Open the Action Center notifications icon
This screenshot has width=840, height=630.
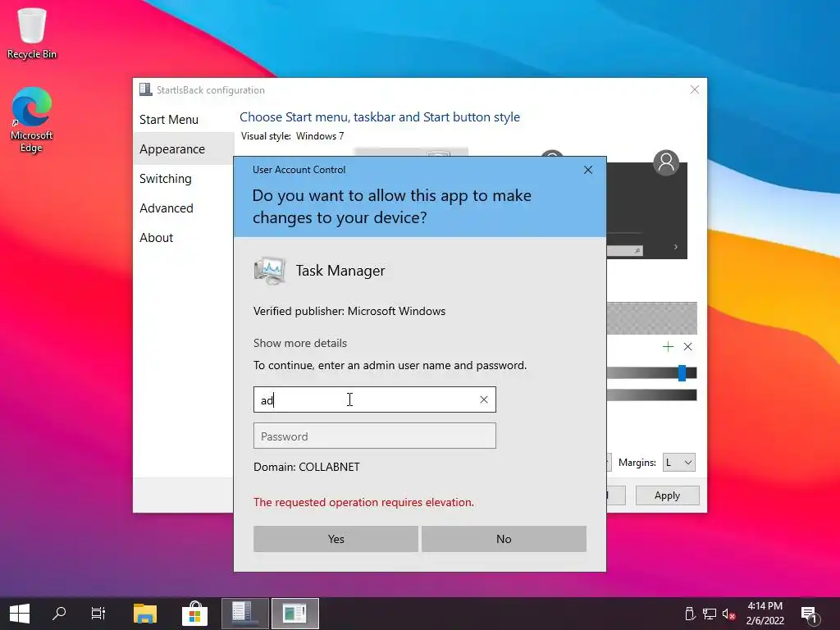point(810,614)
